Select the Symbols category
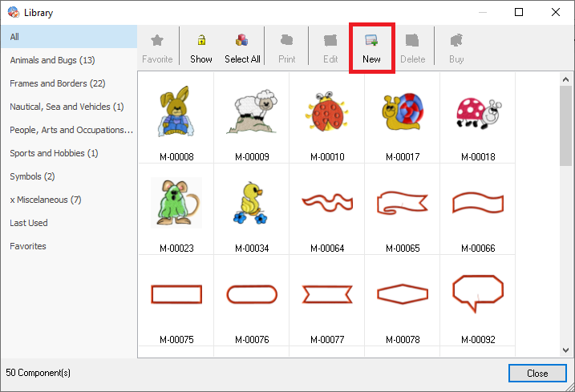Image resolution: width=575 pixels, height=392 pixels. [32, 176]
